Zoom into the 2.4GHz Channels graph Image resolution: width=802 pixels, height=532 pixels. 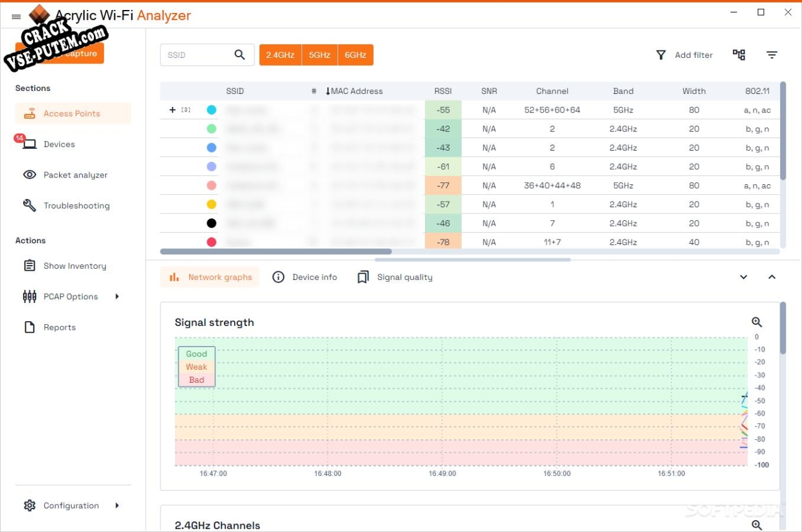coord(757,525)
